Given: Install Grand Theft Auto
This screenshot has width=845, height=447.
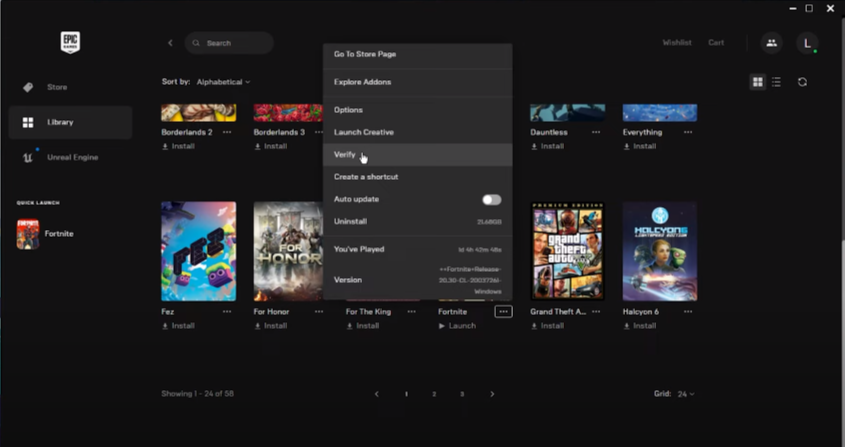Looking at the screenshot, I should tap(548, 326).
